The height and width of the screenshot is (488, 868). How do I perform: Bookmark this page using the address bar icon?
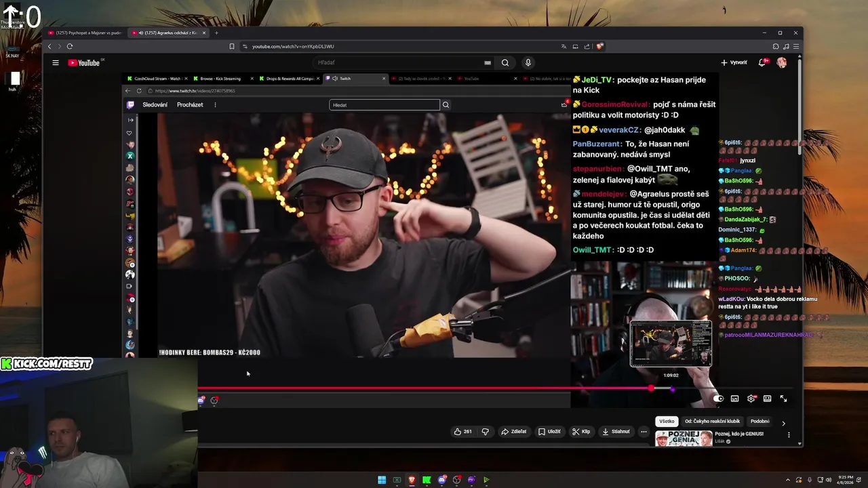pos(232,46)
